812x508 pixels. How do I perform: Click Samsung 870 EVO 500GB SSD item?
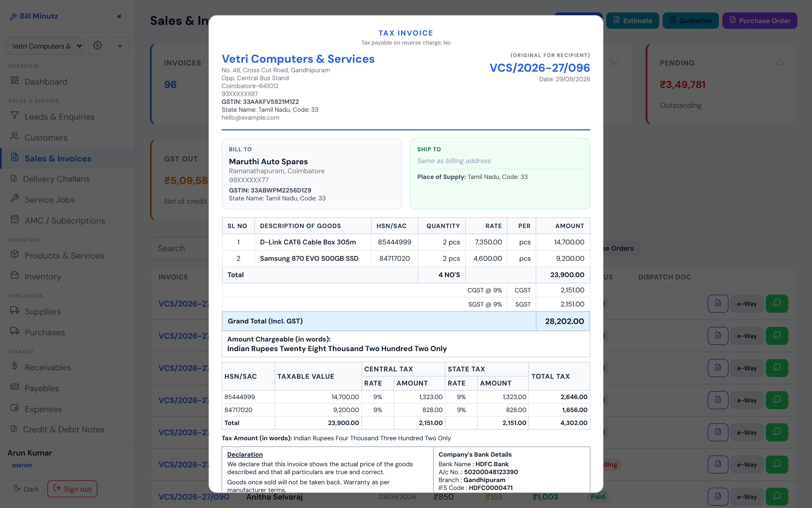pyautogui.click(x=309, y=258)
